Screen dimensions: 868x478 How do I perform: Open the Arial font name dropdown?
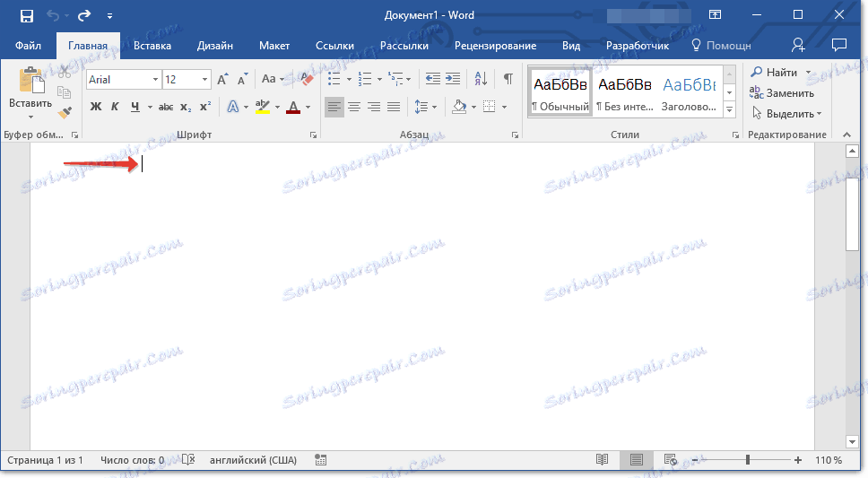point(155,80)
